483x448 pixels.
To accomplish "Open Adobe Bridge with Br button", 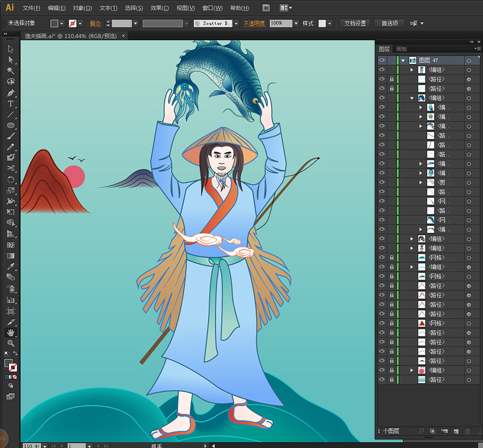I will pyautogui.click(x=266, y=8).
